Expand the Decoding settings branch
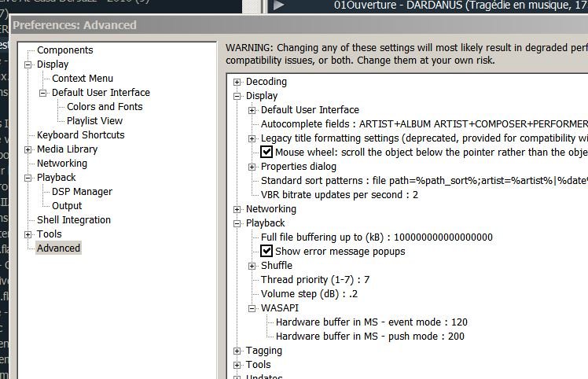Screen dimensions: 588x379 click(237, 82)
